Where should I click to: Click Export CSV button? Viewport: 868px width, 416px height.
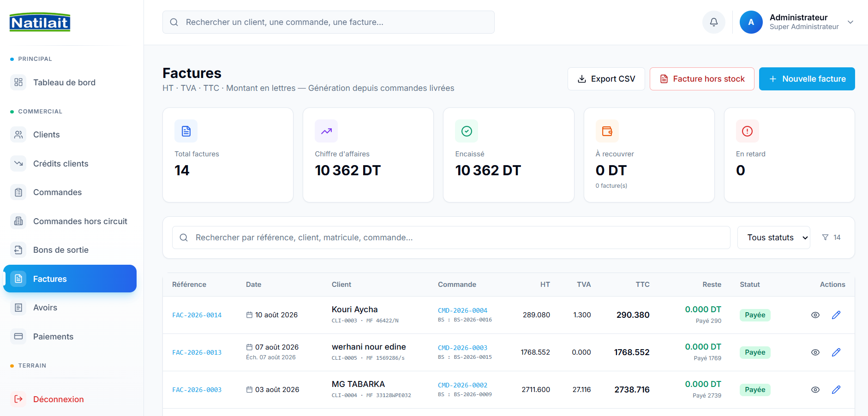(x=606, y=79)
